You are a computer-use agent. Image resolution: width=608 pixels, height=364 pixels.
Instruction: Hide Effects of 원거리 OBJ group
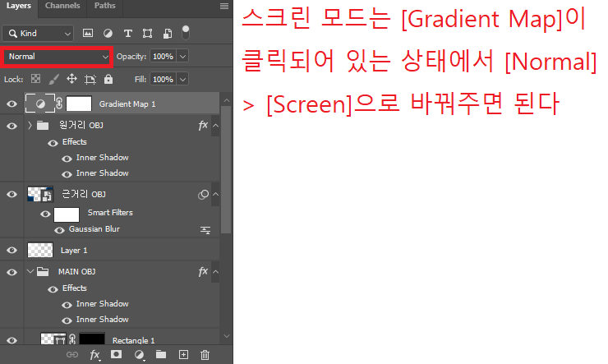53,143
